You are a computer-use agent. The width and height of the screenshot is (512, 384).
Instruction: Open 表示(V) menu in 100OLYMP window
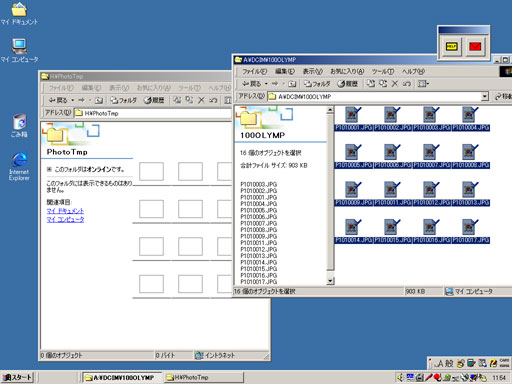tap(312, 71)
